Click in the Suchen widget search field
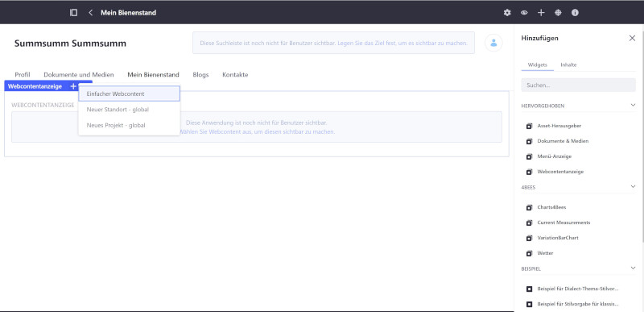The width and height of the screenshot is (644, 312). 578,85
